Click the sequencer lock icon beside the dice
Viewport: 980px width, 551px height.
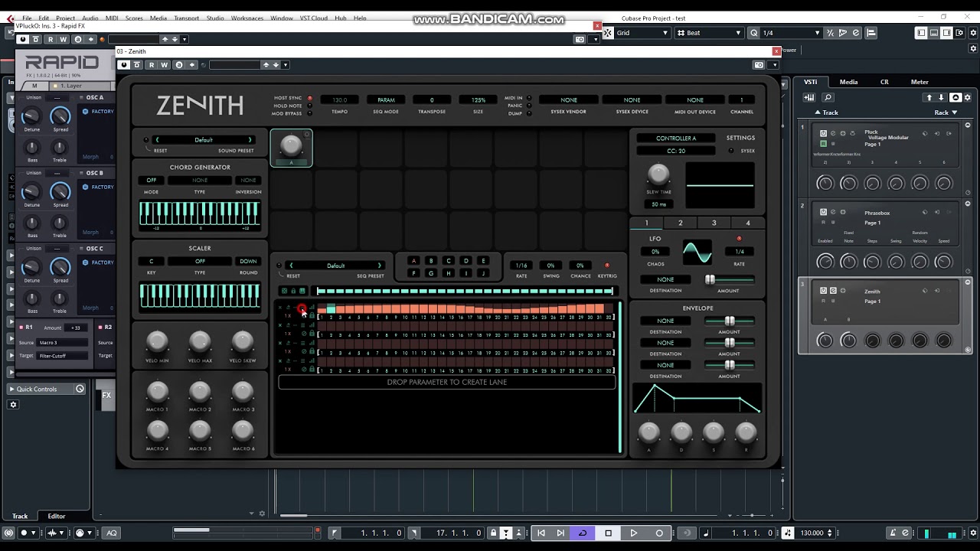click(293, 291)
